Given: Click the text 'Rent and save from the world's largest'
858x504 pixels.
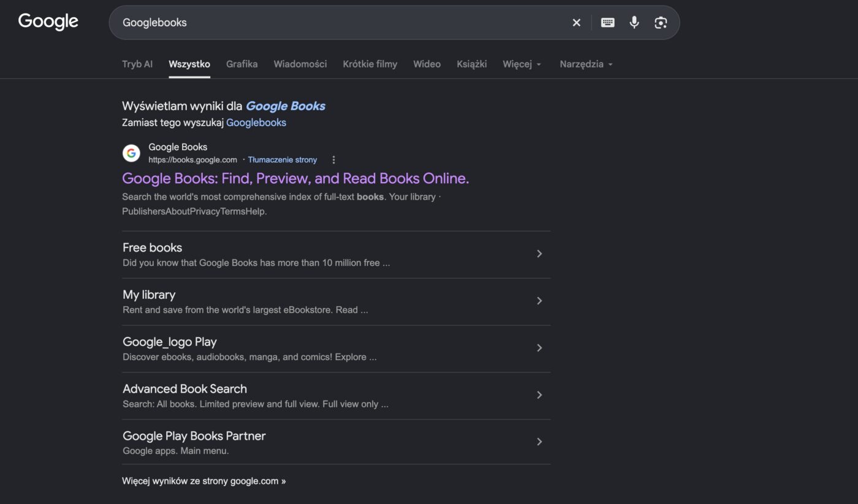Looking at the screenshot, I should tap(245, 310).
